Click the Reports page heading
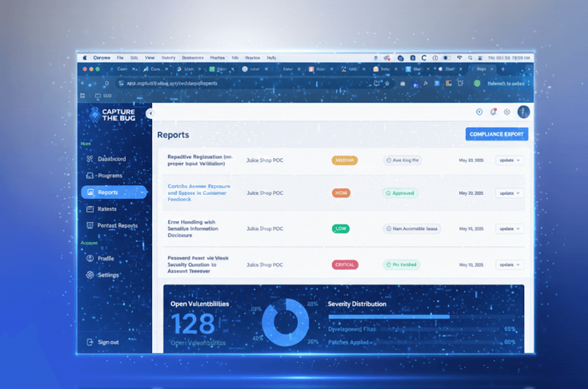588x389 pixels. 173,134
